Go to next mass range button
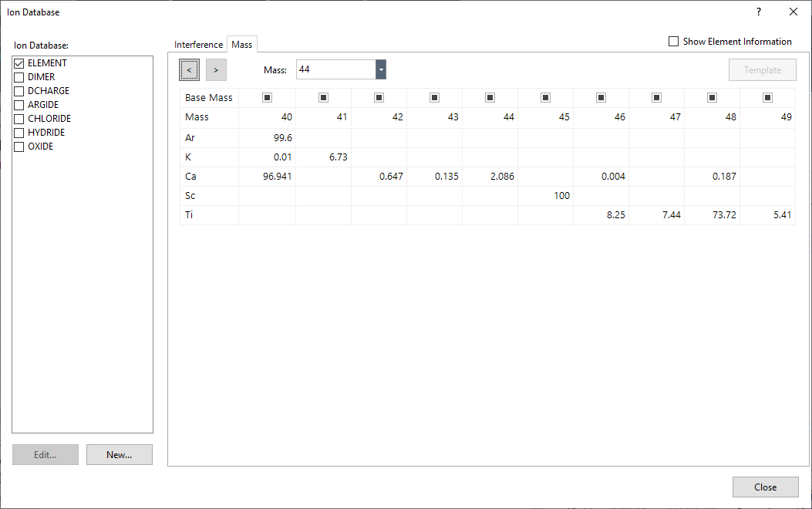This screenshot has width=812, height=509. pyautogui.click(x=216, y=70)
